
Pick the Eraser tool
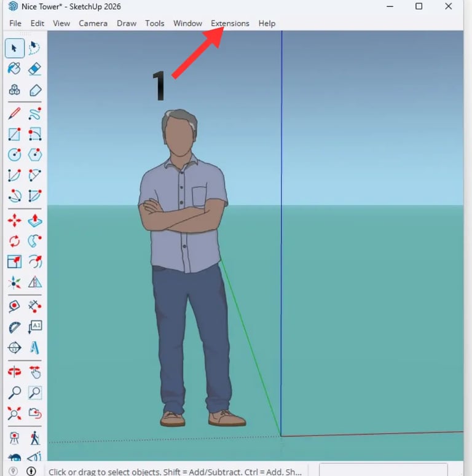(x=34, y=69)
